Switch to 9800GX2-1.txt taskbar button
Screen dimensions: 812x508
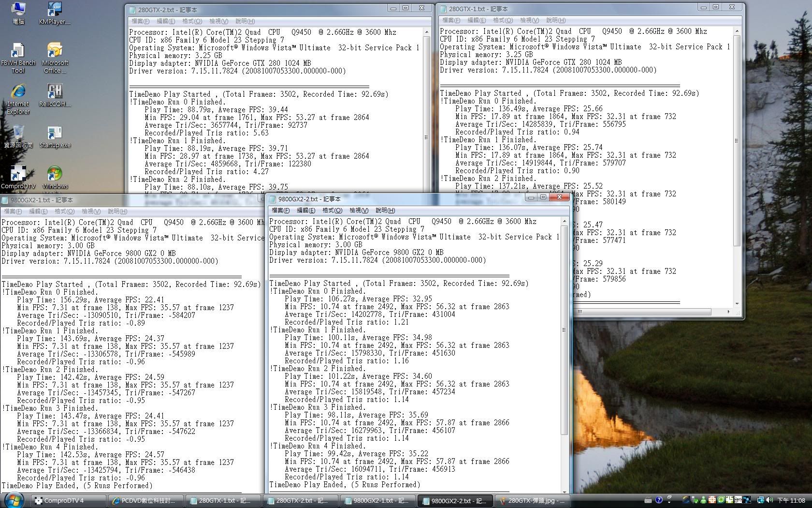(x=378, y=501)
